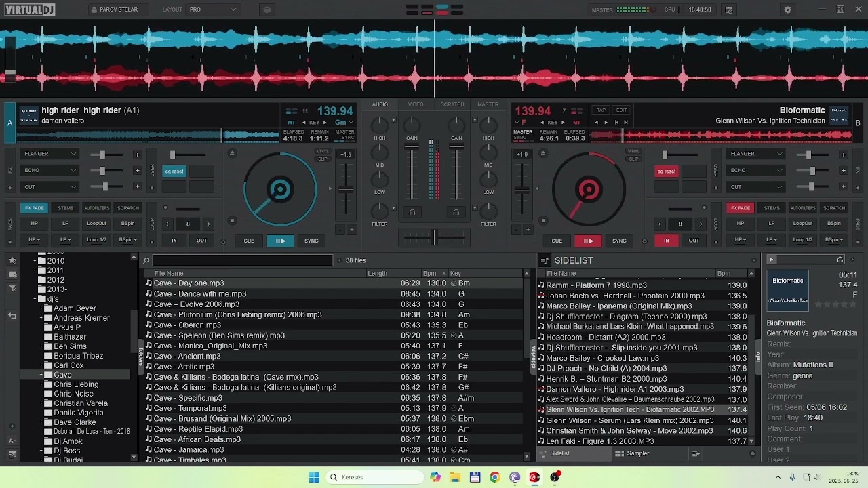Click the Windows Start button
Viewport: 868px width, 488px height.
pyautogui.click(x=314, y=477)
